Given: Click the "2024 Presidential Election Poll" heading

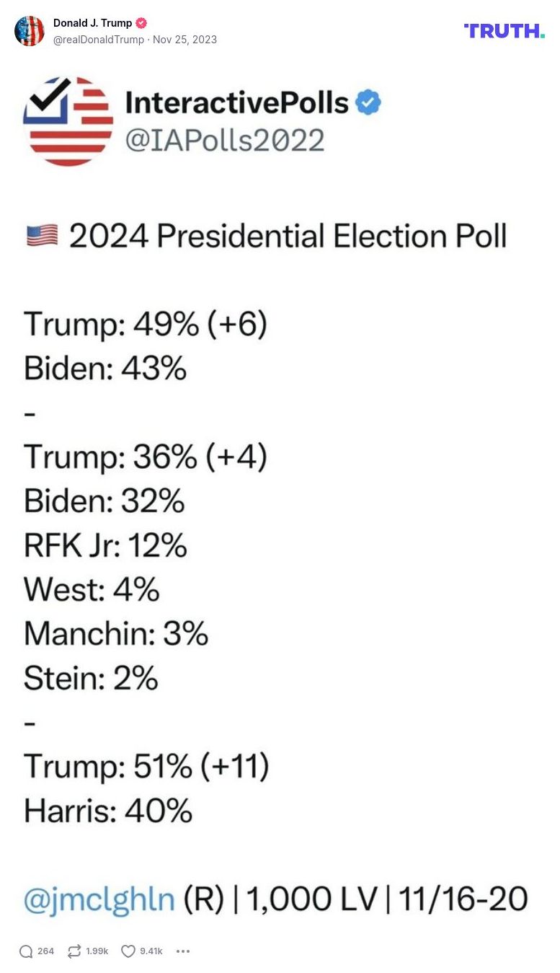Looking at the screenshot, I should (288, 236).
